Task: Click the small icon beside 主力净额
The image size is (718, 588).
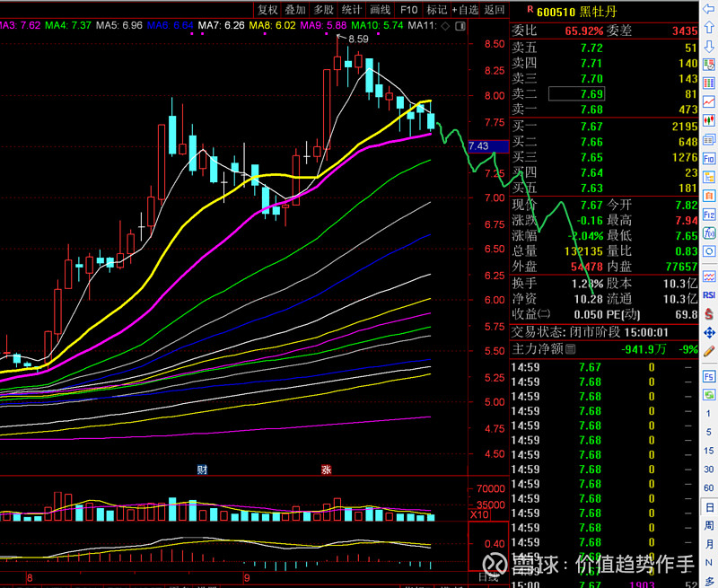Action: tap(571, 349)
